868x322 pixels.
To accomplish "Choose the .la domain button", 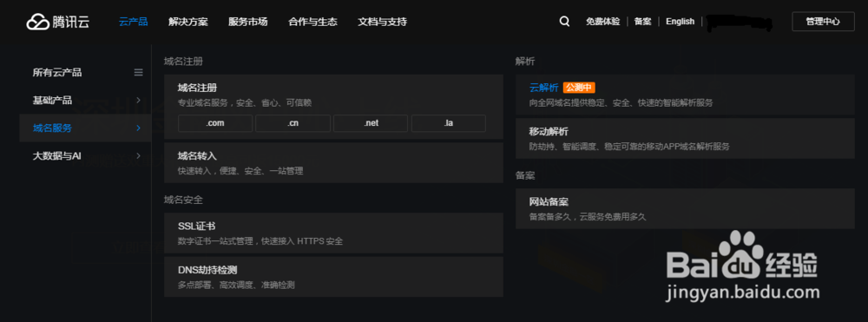I will pyautogui.click(x=449, y=123).
